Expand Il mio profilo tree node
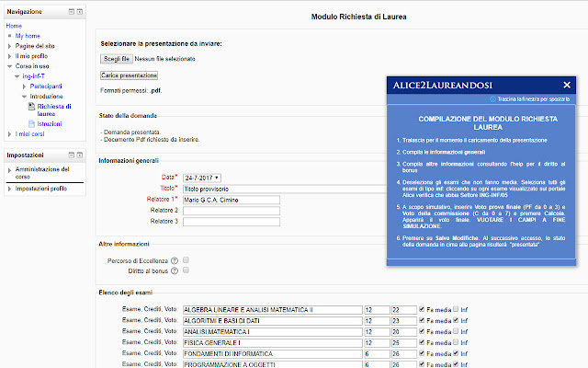Image resolution: width=588 pixels, height=368 pixels. pyautogui.click(x=10, y=56)
